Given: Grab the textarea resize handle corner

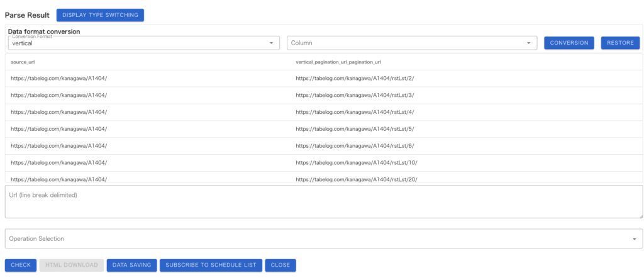Looking at the screenshot, I should click(x=641, y=216).
